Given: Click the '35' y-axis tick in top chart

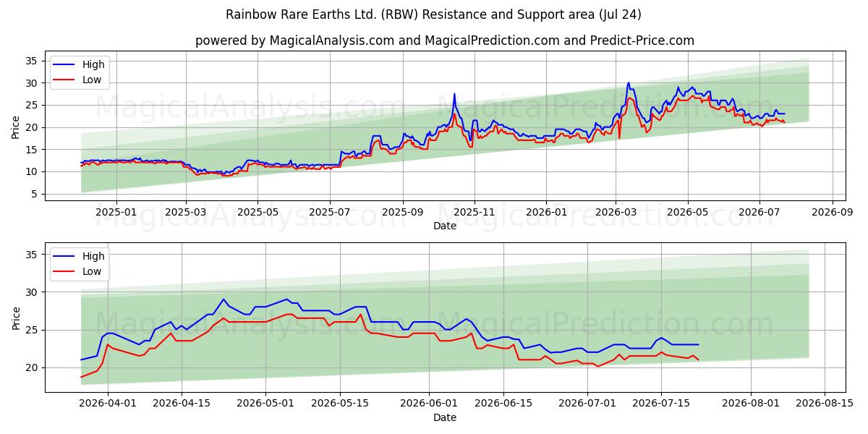Looking at the screenshot, I should click(30, 61).
